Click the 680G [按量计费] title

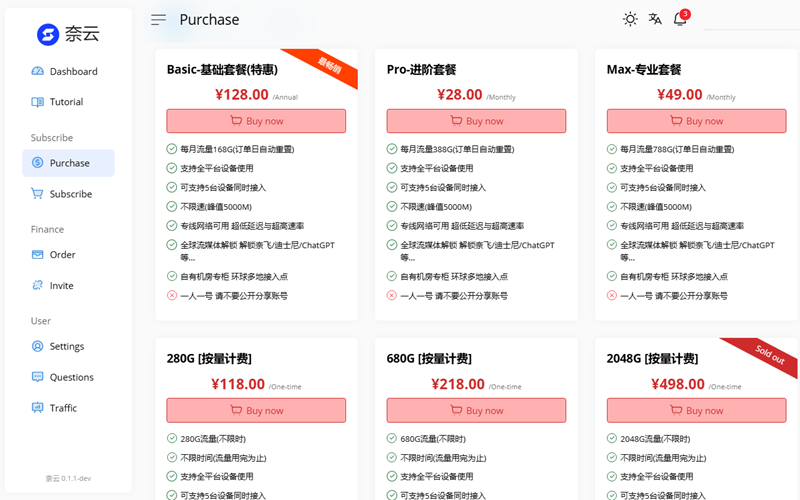coord(429,359)
